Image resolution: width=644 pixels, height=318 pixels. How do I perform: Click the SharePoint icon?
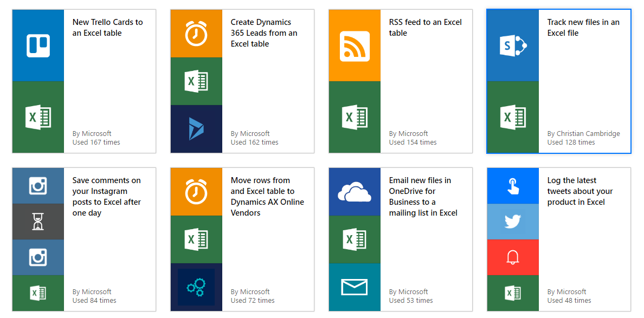pyautogui.click(x=513, y=46)
